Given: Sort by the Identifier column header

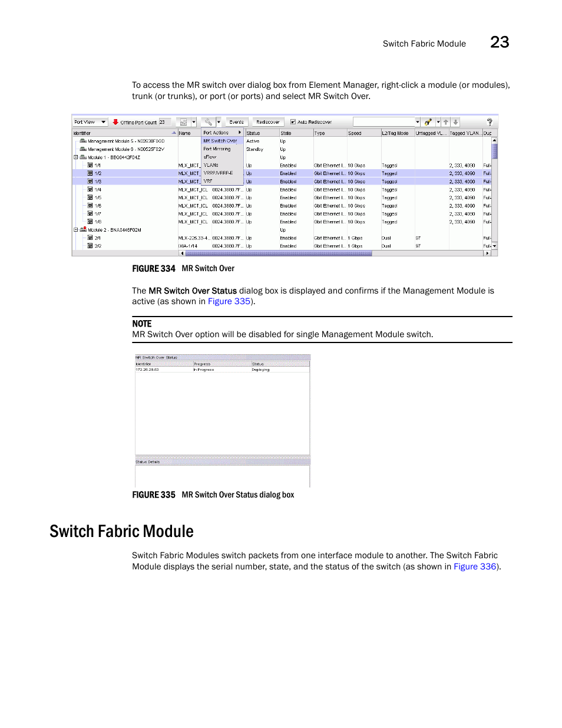Looking at the screenshot, I should [x=125, y=133].
